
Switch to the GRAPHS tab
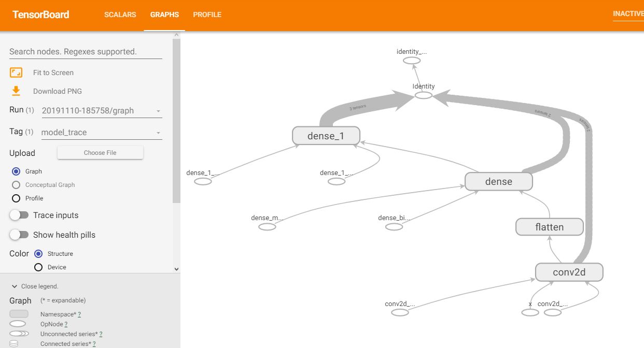coord(164,15)
